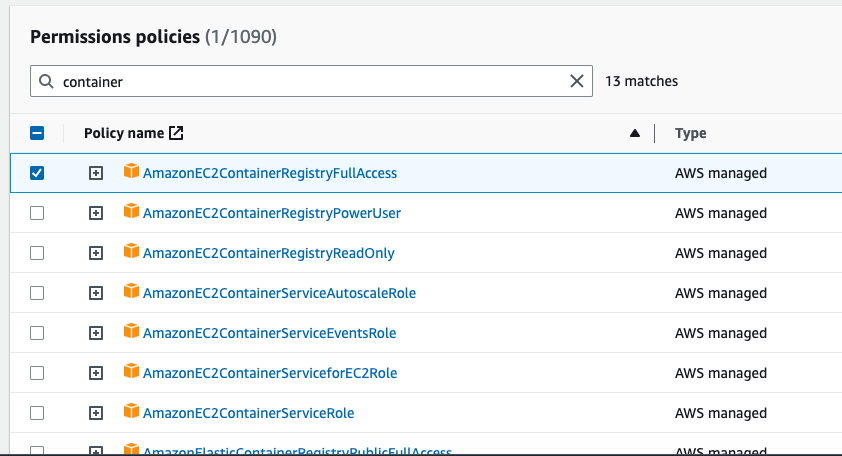Expand AmazonEC2ContainerServiceEventsRole plus box

point(96,333)
